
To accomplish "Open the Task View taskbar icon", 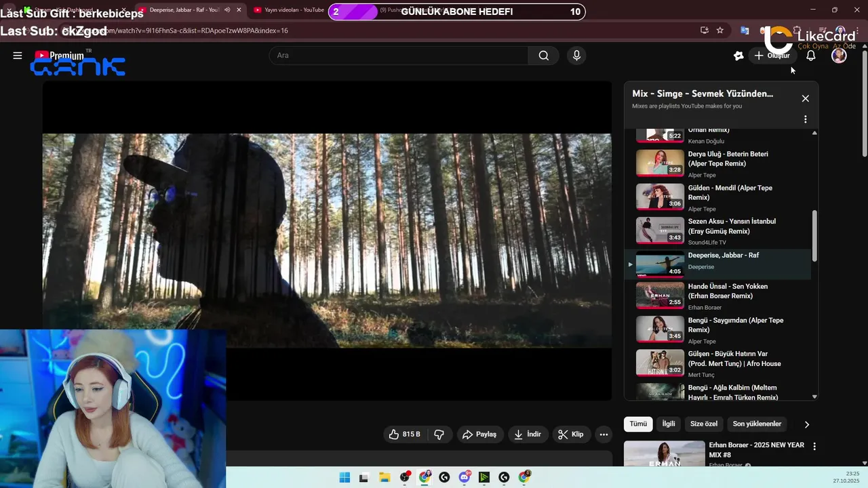I will [x=363, y=477].
